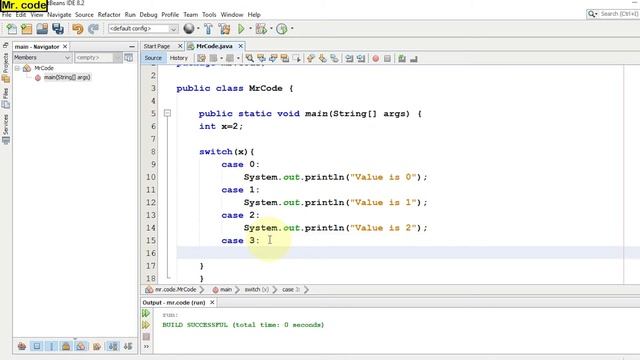Click the Shift Line Left icon

[349, 58]
